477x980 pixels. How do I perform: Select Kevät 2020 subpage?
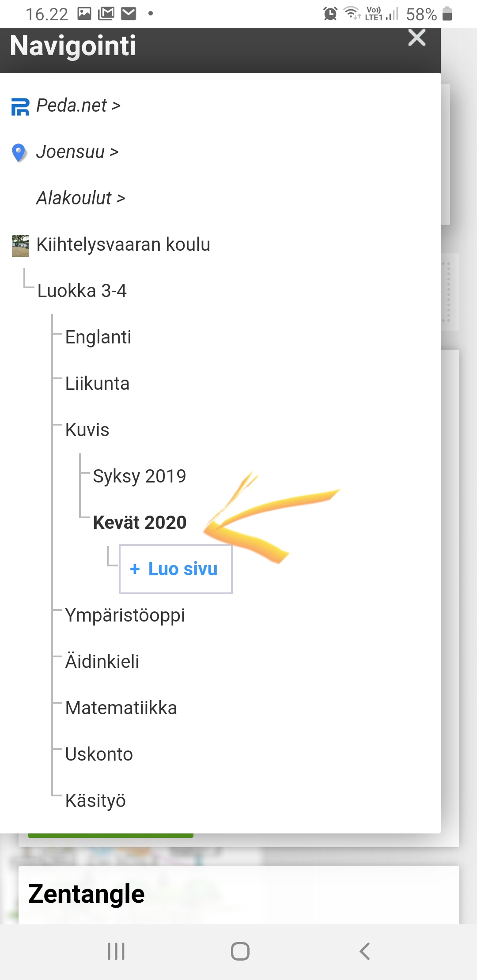point(140,523)
